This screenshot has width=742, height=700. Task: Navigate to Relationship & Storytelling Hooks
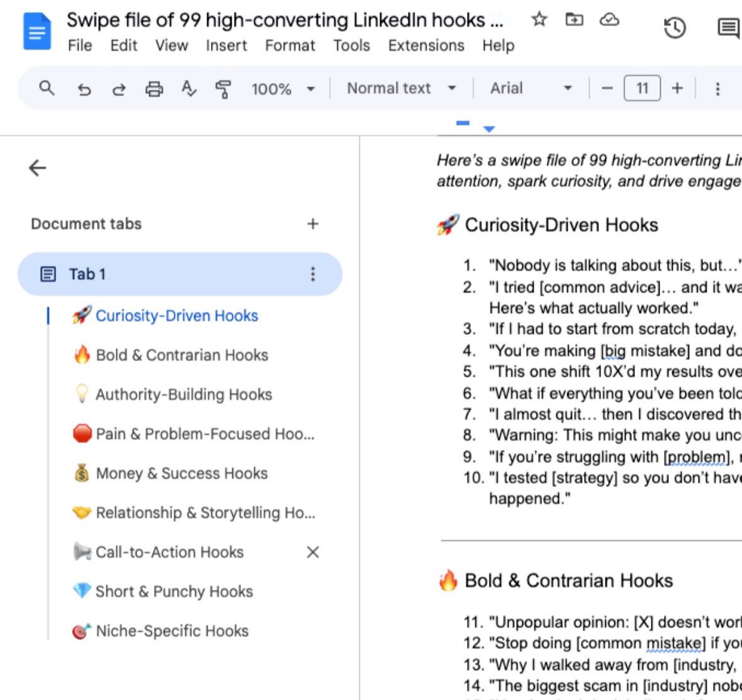click(x=205, y=512)
